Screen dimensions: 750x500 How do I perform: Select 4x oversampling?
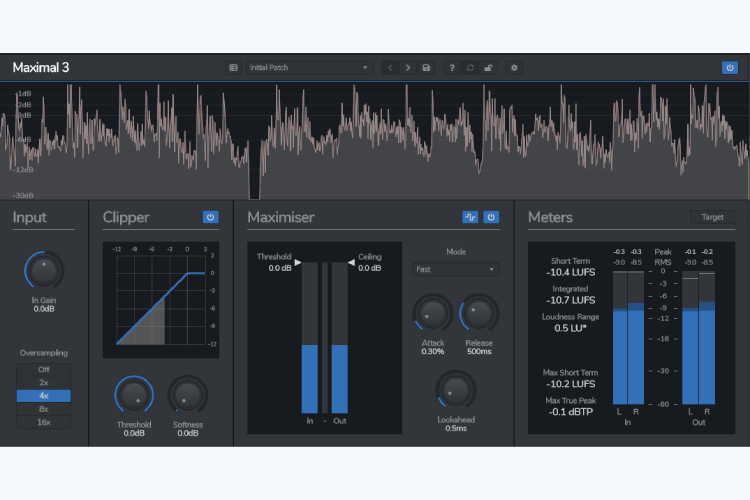point(44,396)
